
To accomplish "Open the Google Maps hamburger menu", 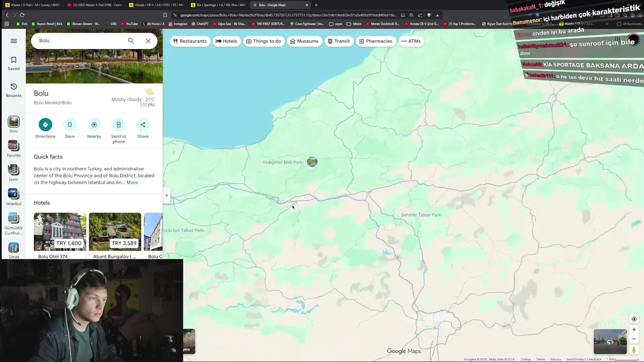I will coord(14,41).
